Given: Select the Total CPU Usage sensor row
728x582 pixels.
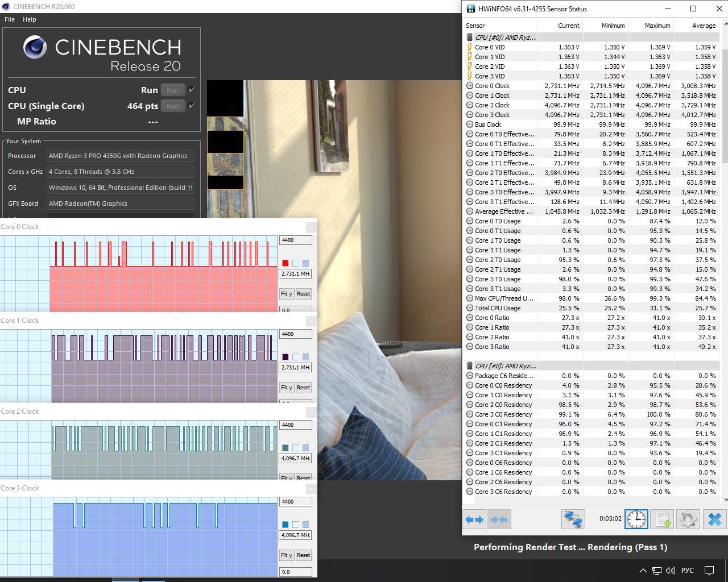Looking at the screenshot, I should [591, 308].
